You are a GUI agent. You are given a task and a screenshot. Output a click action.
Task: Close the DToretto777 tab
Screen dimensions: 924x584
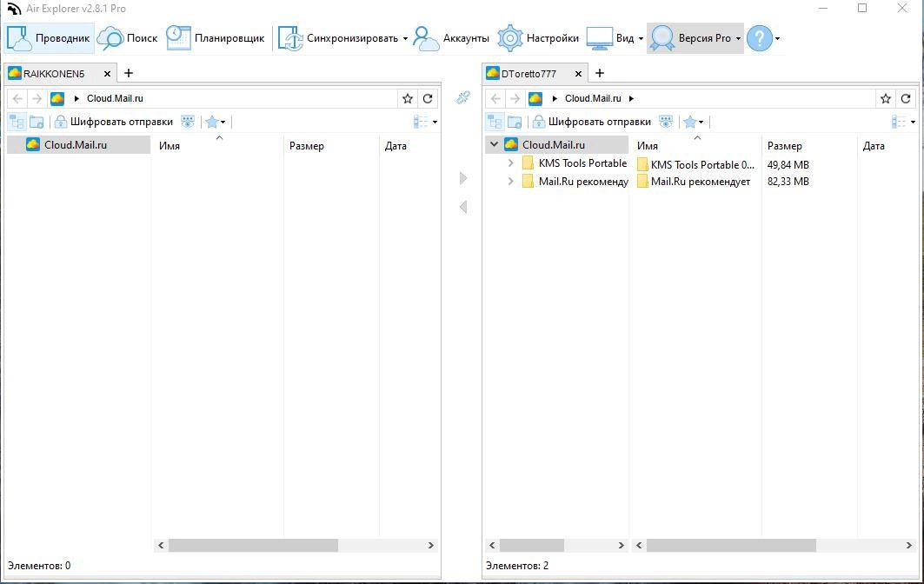coord(578,74)
